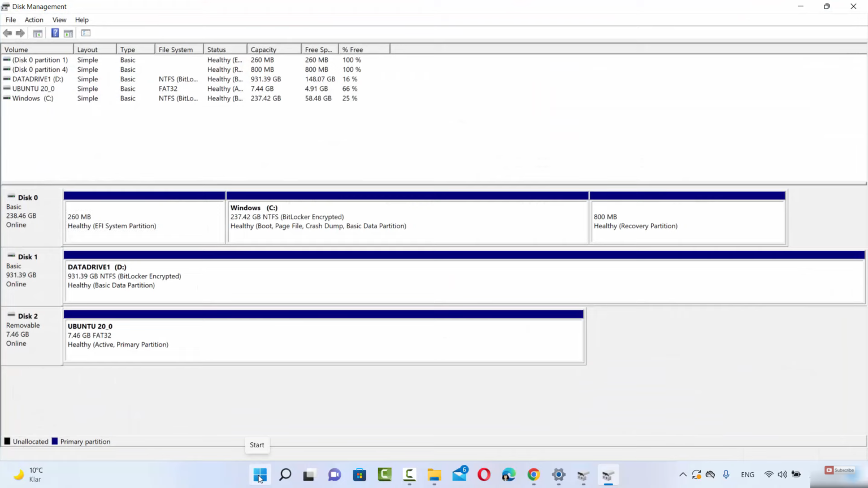Expand hidden icons with the tray chevron
Viewport: 868px width, 488px height.
pos(683,474)
